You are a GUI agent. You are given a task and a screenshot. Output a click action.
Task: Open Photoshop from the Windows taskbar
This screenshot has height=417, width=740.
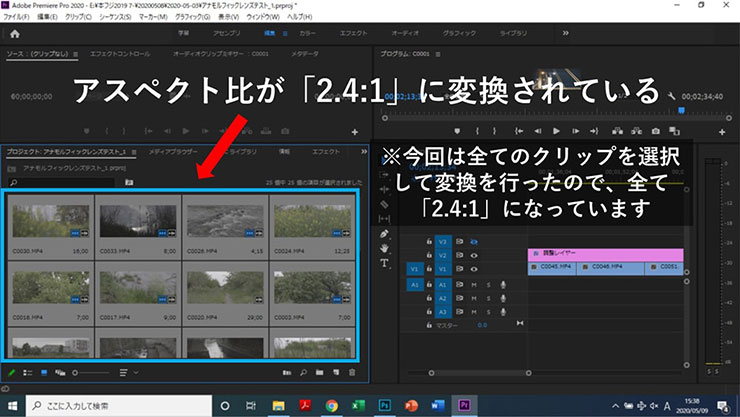[x=385, y=406]
